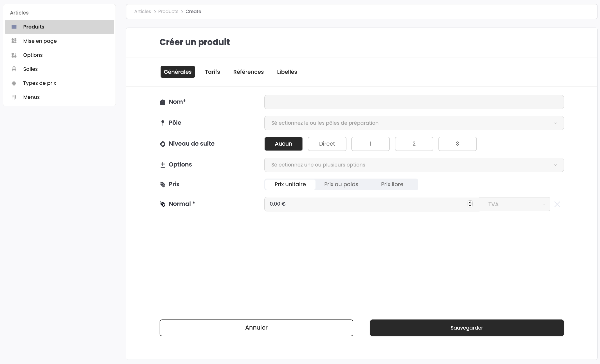Click the Annuler button
The height and width of the screenshot is (364, 600).
(x=256, y=328)
